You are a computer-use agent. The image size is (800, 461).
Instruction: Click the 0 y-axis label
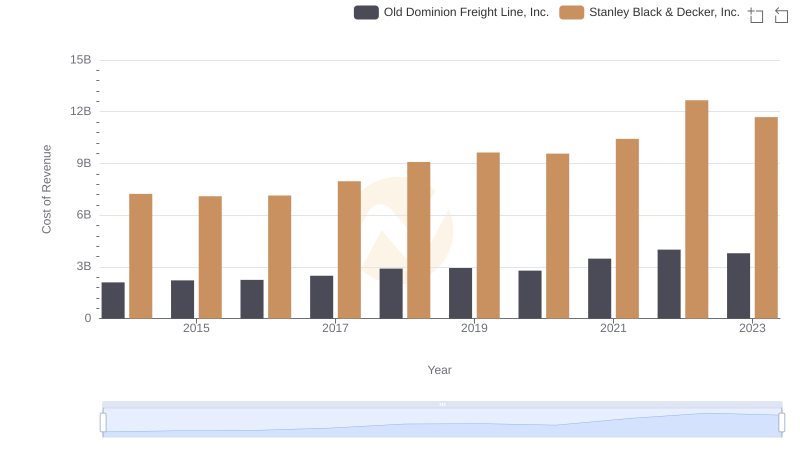click(88, 318)
